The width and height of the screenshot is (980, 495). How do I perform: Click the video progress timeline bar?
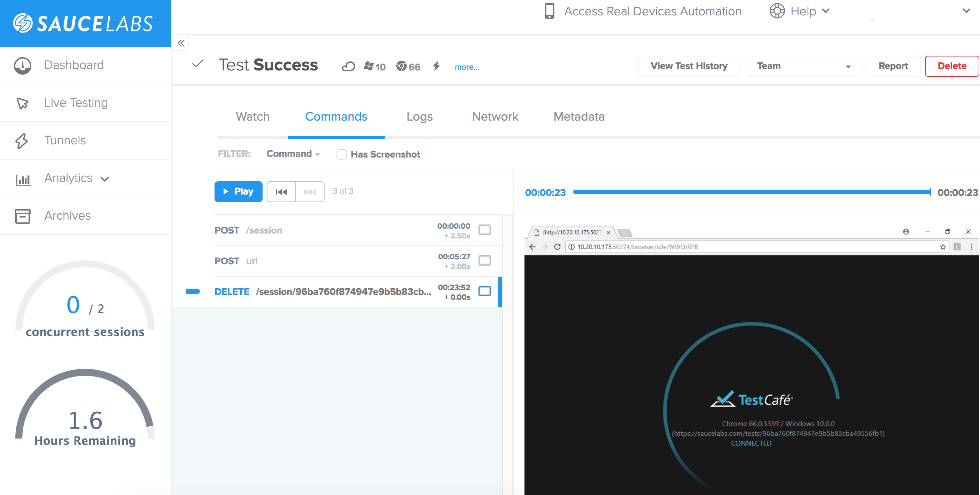pos(752,192)
